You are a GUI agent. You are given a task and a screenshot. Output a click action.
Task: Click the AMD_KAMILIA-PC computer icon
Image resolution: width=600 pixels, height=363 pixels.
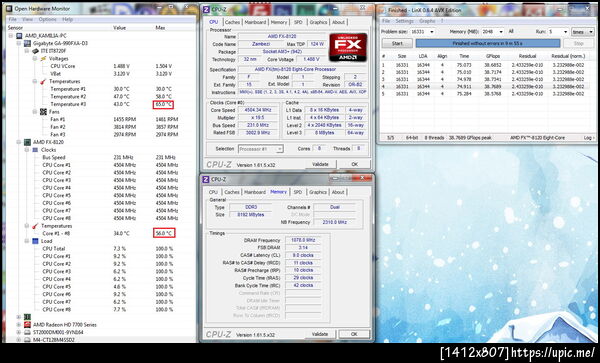[19, 36]
